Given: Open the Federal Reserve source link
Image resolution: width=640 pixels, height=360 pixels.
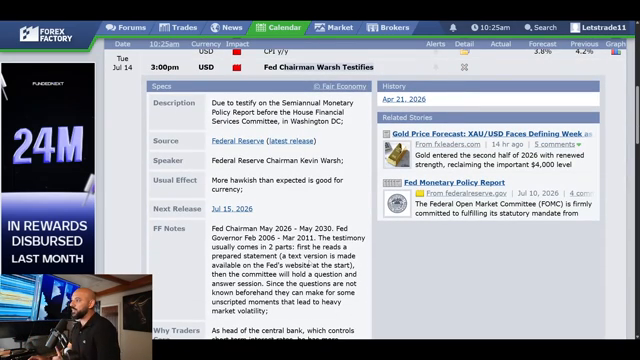Looking at the screenshot, I should pyautogui.click(x=238, y=141).
